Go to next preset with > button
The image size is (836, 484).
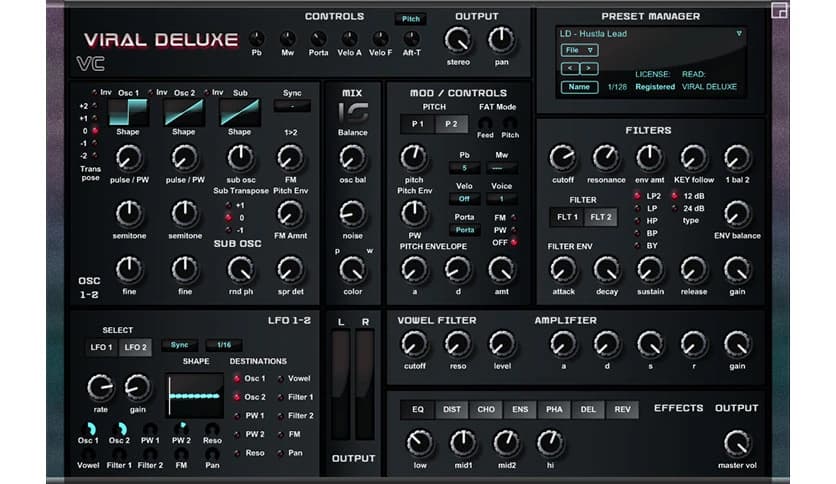point(589,68)
